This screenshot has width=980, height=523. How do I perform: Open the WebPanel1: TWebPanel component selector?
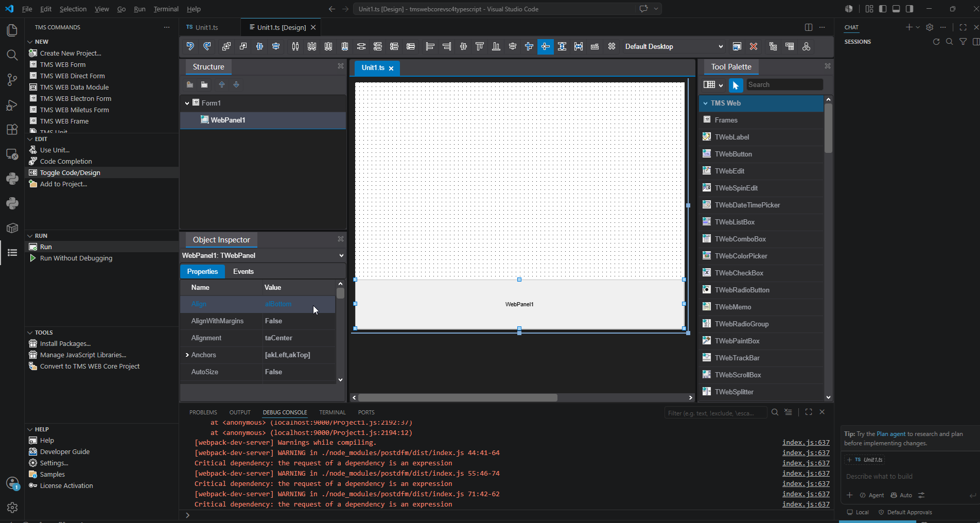(x=263, y=255)
